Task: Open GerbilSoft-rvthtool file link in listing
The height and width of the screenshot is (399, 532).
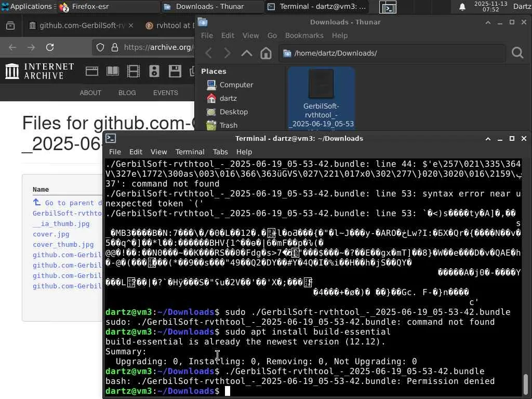Action: pyautogui.click(x=67, y=213)
